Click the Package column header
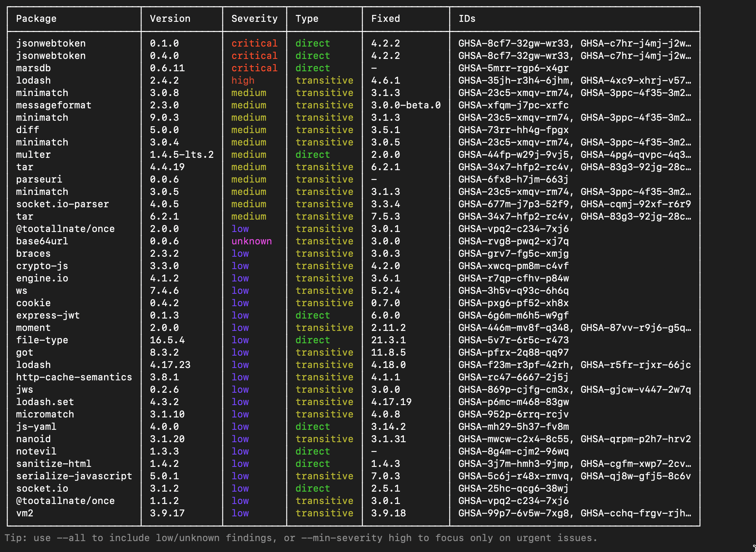Screen dimensions: 756x552 click(x=36, y=19)
